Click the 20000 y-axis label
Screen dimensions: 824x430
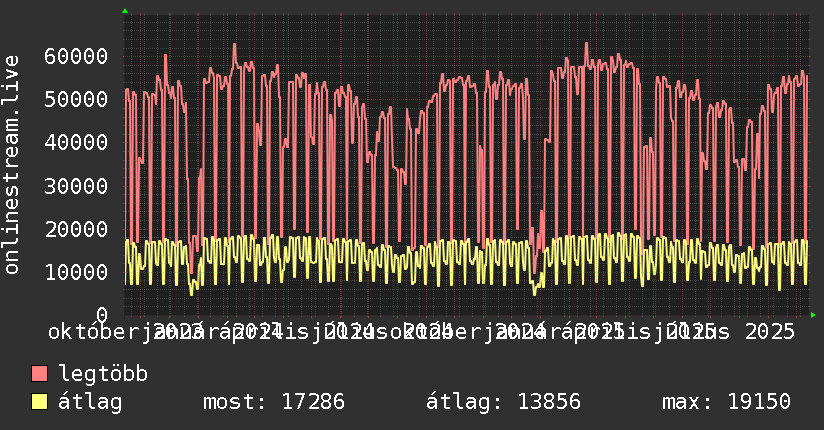(x=76, y=229)
